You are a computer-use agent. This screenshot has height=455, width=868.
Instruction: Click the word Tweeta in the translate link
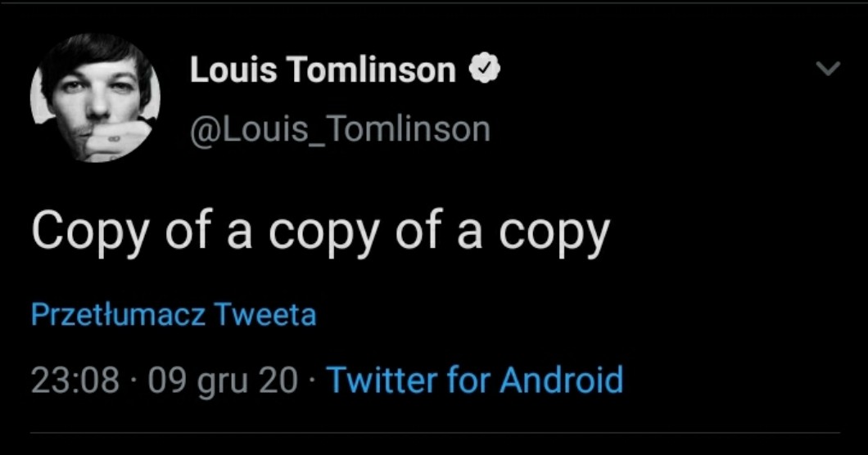pos(265,314)
